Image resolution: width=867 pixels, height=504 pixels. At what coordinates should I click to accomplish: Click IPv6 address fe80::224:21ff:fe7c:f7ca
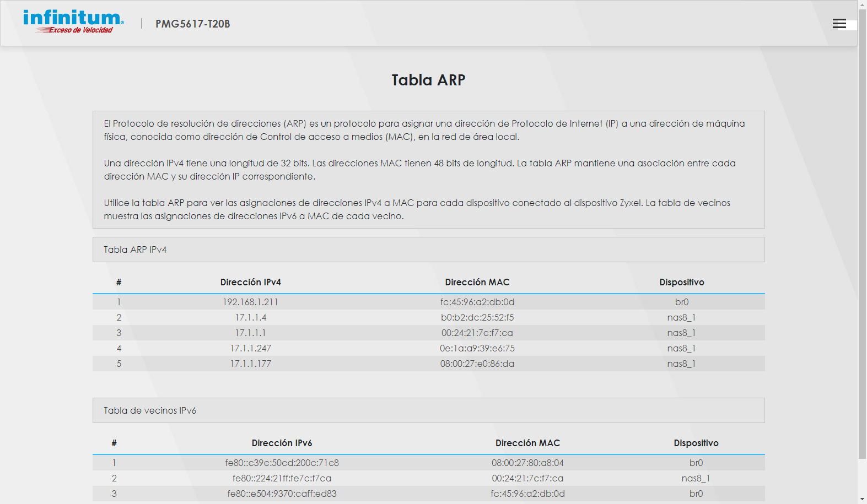(282, 478)
